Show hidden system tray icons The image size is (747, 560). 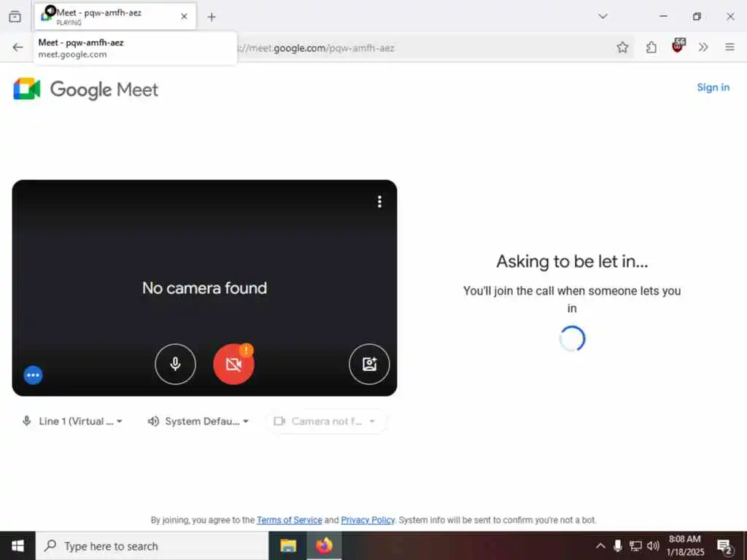(600, 545)
